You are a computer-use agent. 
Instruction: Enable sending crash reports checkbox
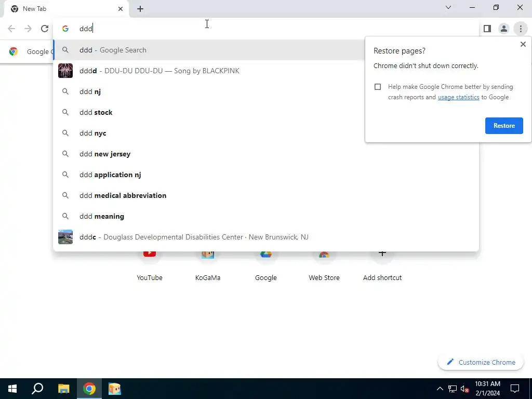[x=378, y=87]
